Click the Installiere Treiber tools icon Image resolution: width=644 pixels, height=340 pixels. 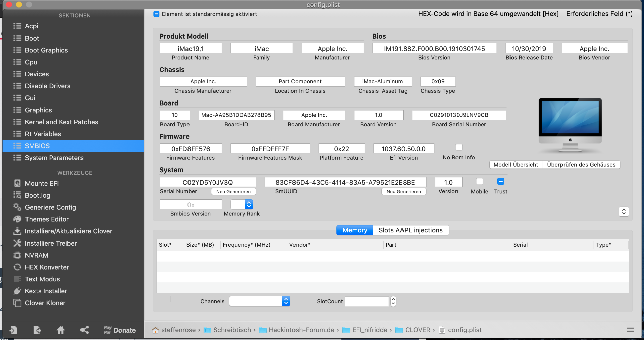pos(17,243)
